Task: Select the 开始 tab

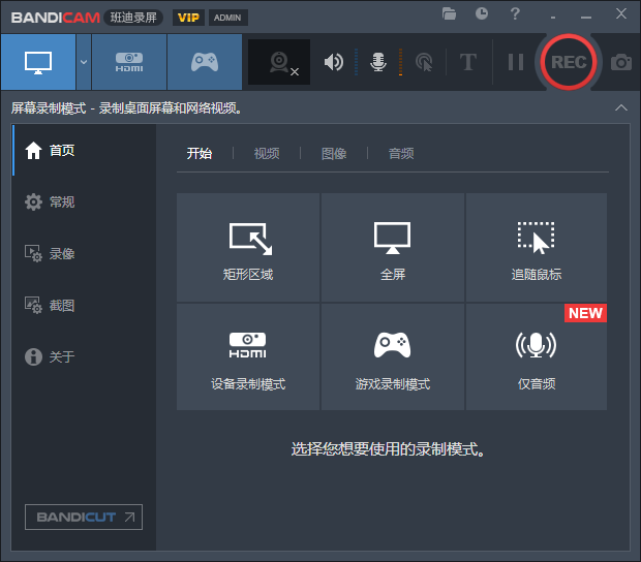Action: click(x=199, y=154)
